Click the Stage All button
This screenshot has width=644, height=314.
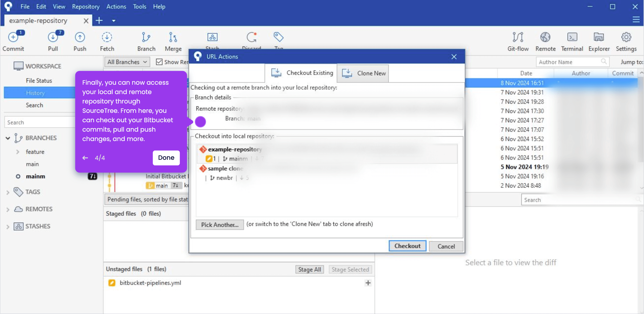pyautogui.click(x=309, y=269)
